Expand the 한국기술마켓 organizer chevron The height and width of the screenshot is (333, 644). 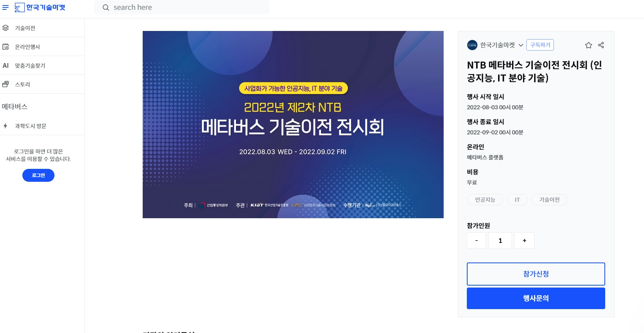click(x=521, y=45)
